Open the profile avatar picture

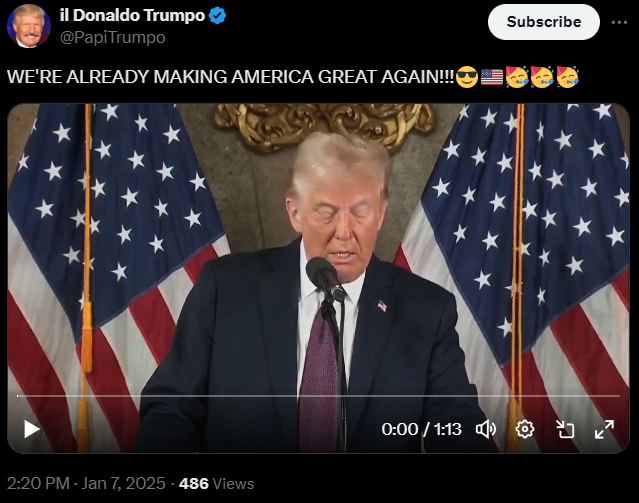tap(29, 26)
